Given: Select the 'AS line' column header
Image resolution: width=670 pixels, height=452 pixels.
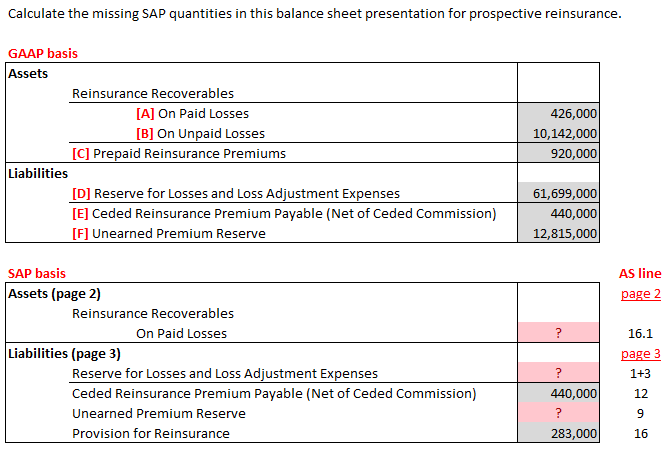Looking at the screenshot, I should (641, 273).
